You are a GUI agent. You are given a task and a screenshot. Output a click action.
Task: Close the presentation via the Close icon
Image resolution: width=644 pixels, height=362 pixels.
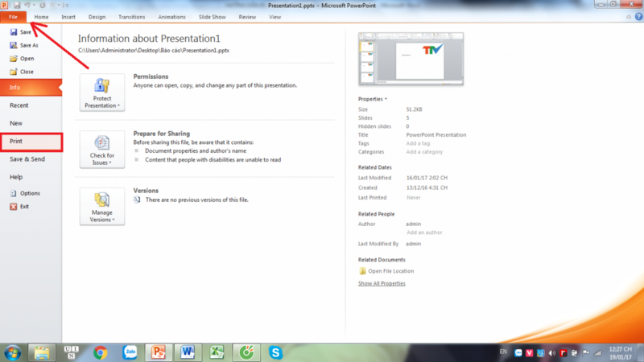[14, 72]
